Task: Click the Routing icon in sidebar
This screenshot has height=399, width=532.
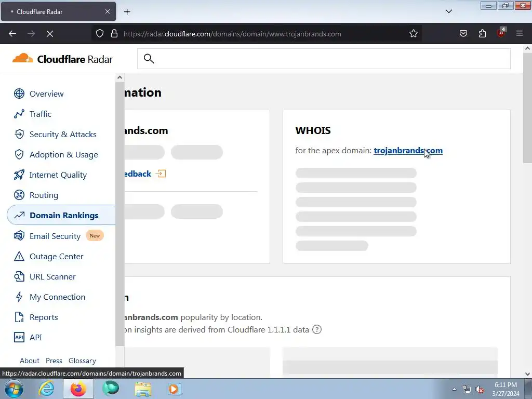Action: pos(19,195)
